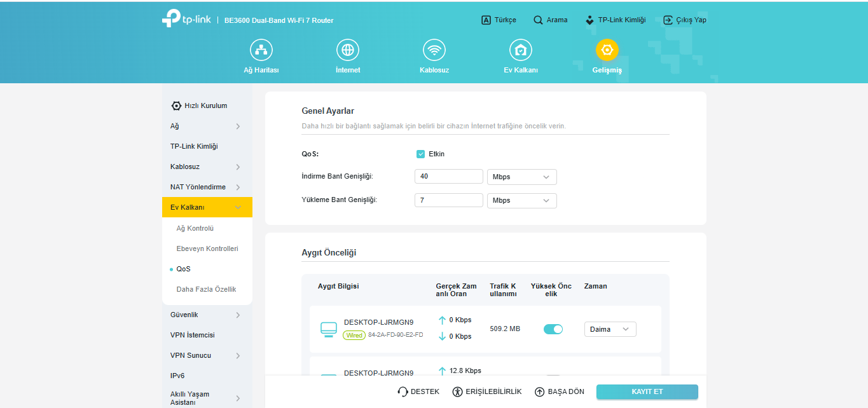This screenshot has height=408, width=868.
Task: Click the Hızlı Kurulum link
Action: tap(205, 105)
